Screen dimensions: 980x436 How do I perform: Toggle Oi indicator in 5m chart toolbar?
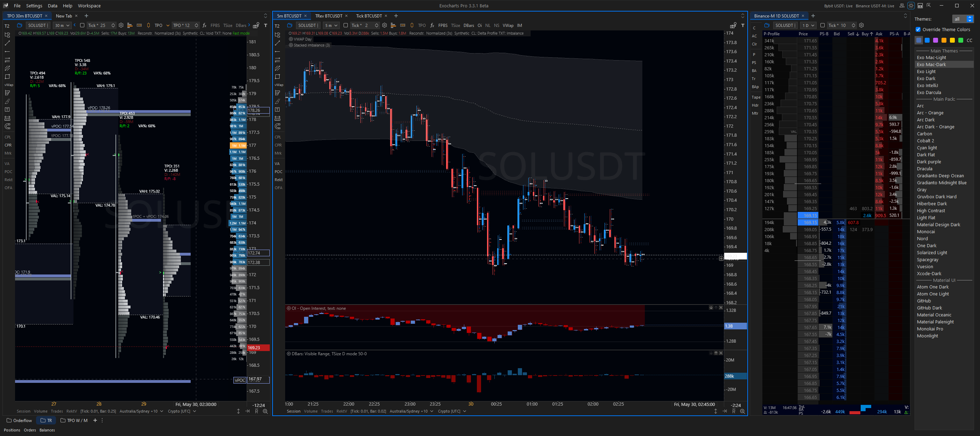tap(480, 26)
